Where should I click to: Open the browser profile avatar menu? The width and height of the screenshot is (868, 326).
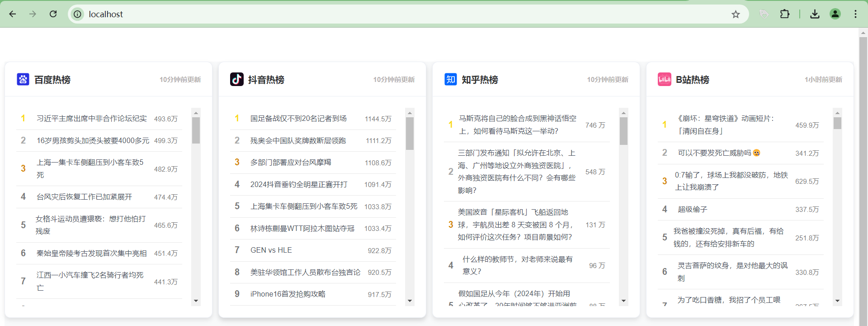(835, 14)
